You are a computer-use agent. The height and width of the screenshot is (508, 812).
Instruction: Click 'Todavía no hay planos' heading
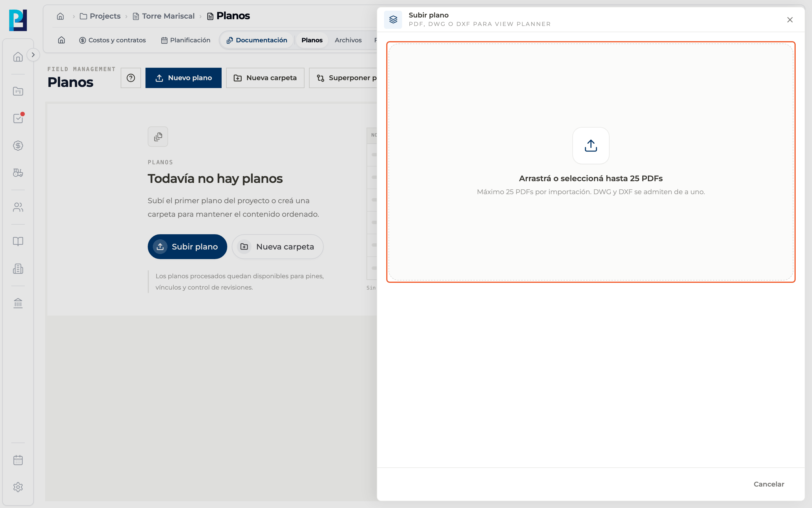click(215, 179)
